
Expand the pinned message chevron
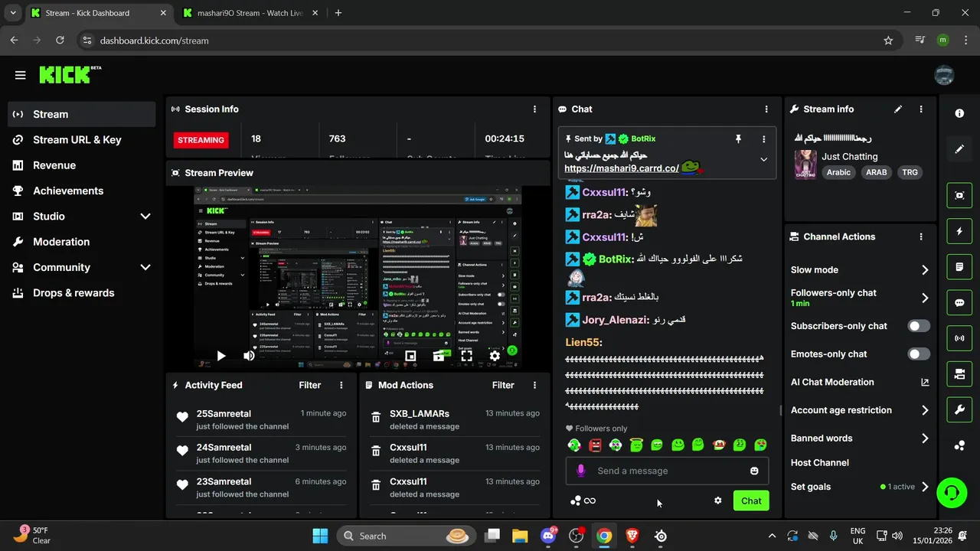click(x=763, y=160)
